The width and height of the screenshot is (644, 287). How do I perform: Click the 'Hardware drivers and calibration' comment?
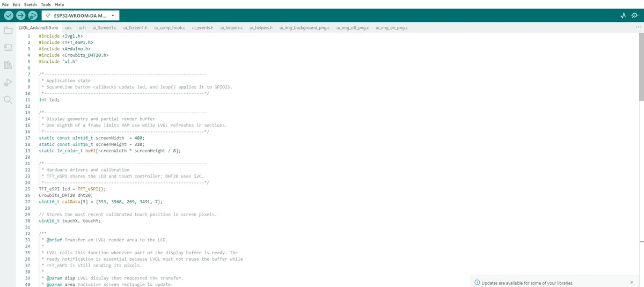88,170
